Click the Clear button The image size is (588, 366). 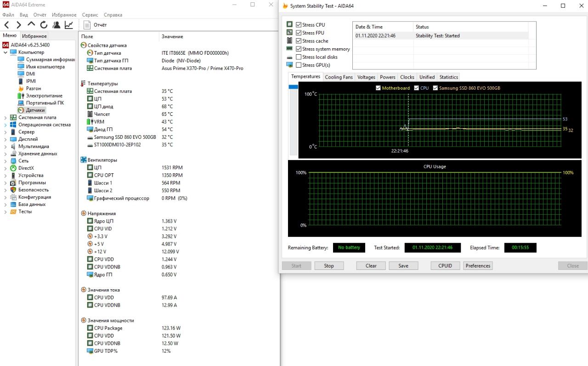coord(371,266)
